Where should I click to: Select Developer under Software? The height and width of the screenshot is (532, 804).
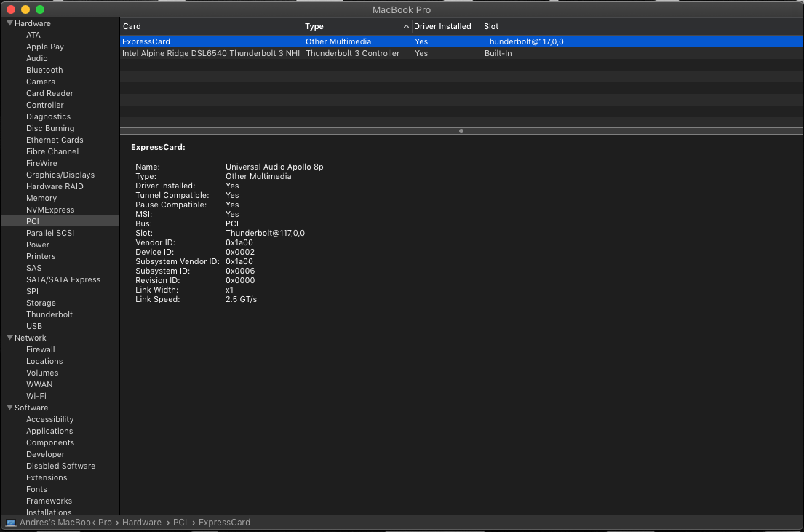tap(46, 454)
